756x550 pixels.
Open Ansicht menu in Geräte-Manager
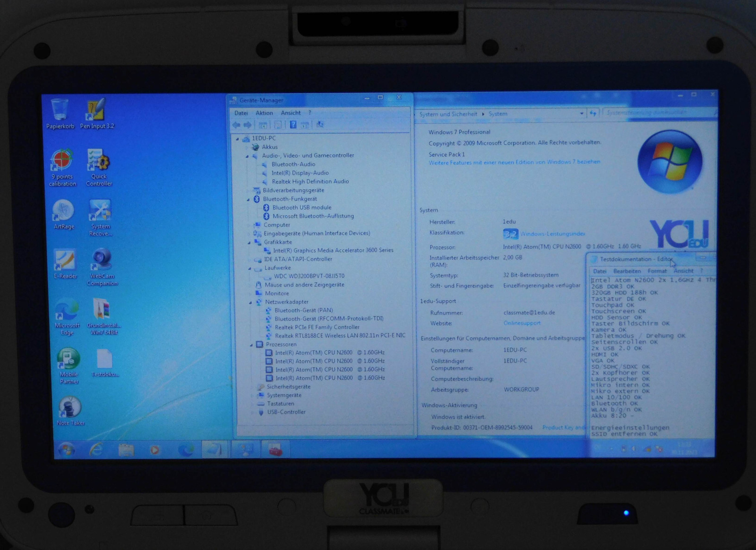[291, 113]
